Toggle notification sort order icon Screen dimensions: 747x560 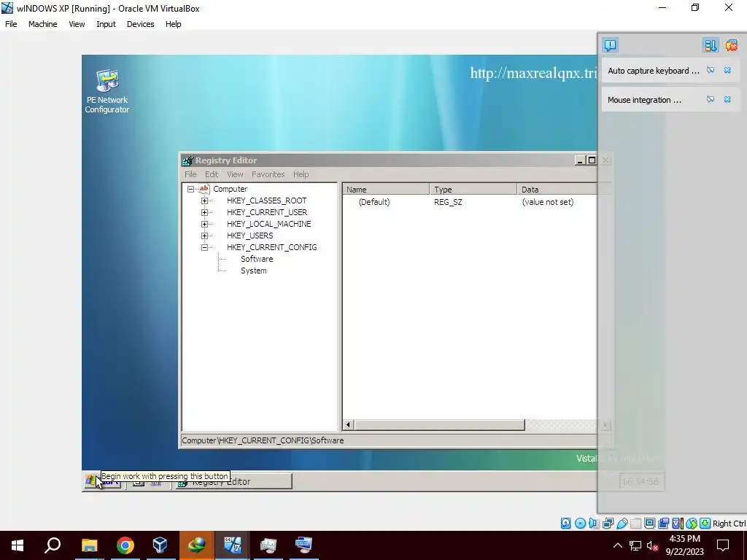[x=711, y=45]
